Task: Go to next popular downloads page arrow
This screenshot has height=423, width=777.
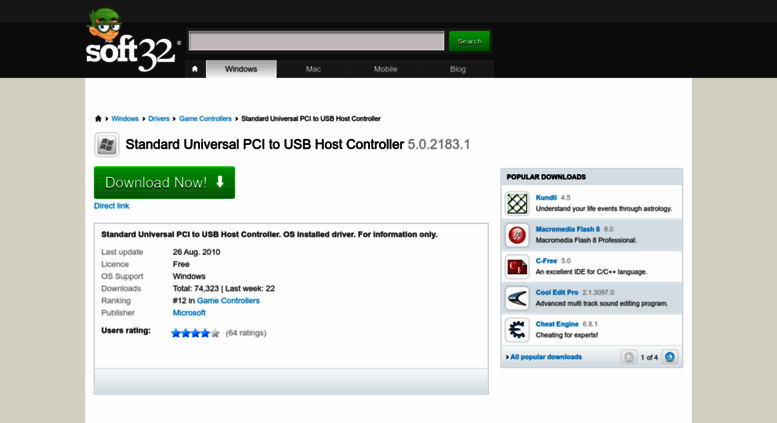Action: 669,357
